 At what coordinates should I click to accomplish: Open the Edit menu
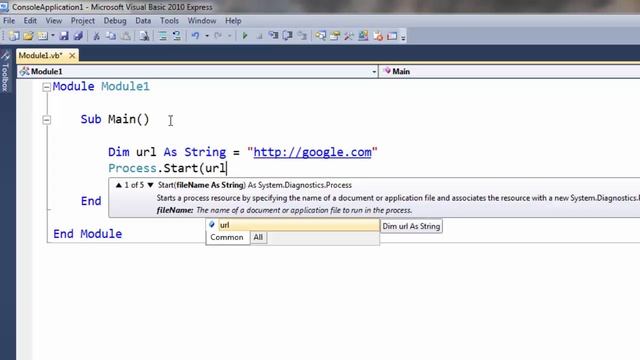click(30, 21)
